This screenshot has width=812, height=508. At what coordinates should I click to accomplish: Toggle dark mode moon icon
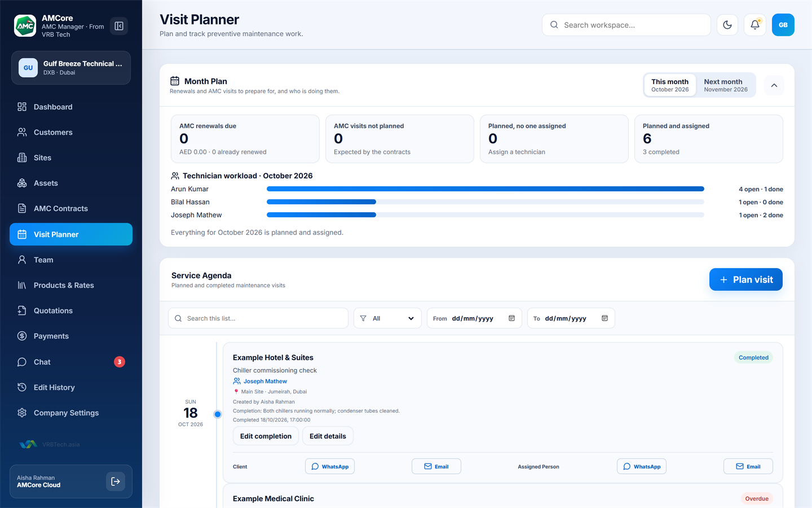(x=727, y=25)
